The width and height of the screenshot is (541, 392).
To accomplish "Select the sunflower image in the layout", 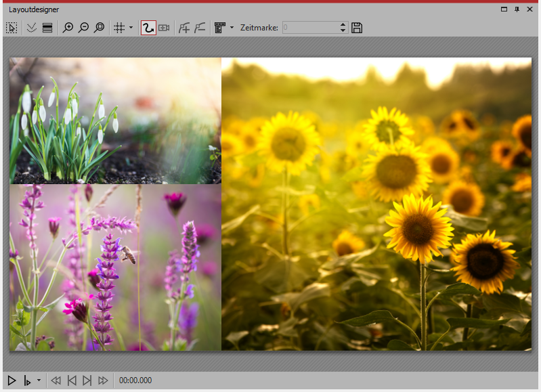I will (x=376, y=204).
